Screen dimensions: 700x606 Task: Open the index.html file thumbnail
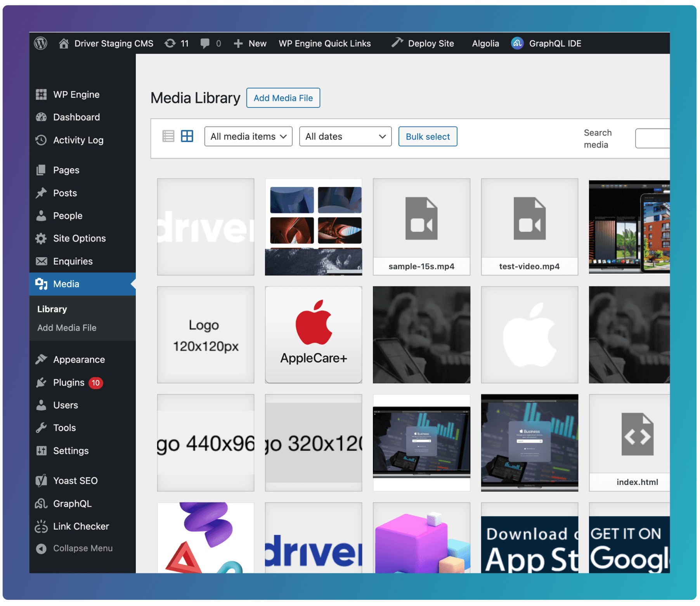click(629, 443)
